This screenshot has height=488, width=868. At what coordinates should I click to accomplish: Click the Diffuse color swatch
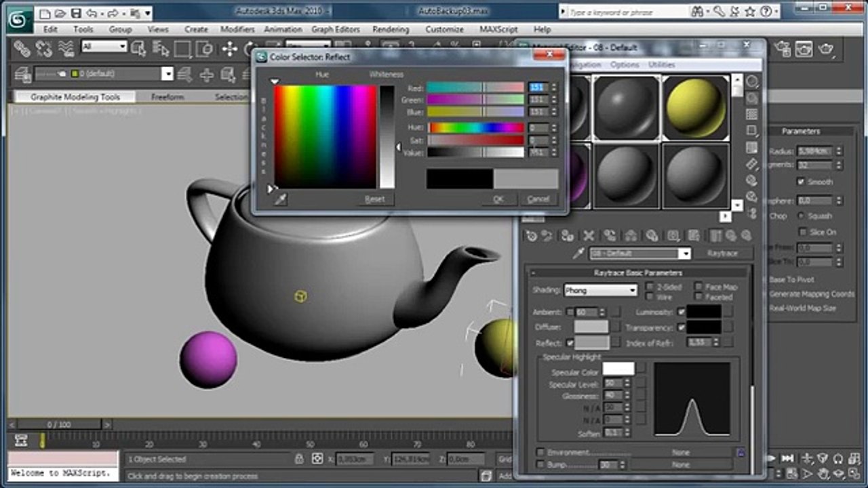(x=592, y=327)
